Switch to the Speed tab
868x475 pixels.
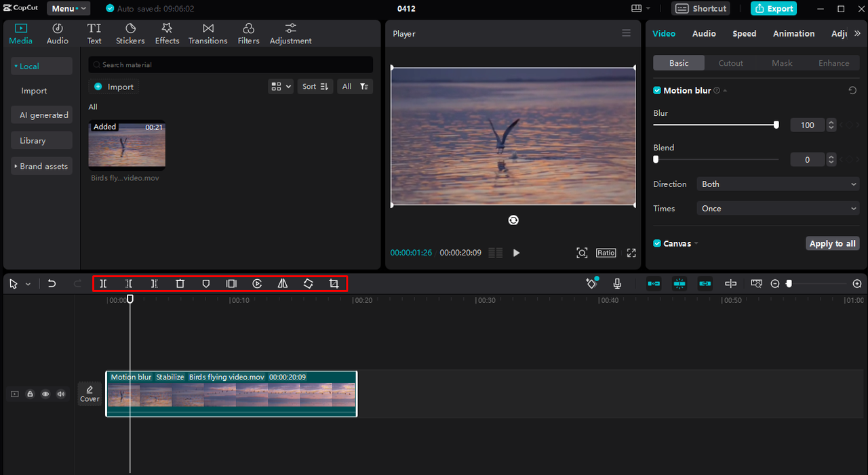coord(744,33)
